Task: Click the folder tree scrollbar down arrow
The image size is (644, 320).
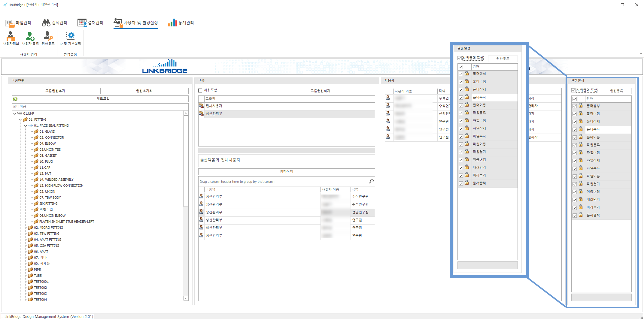Action: (x=186, y=298)
